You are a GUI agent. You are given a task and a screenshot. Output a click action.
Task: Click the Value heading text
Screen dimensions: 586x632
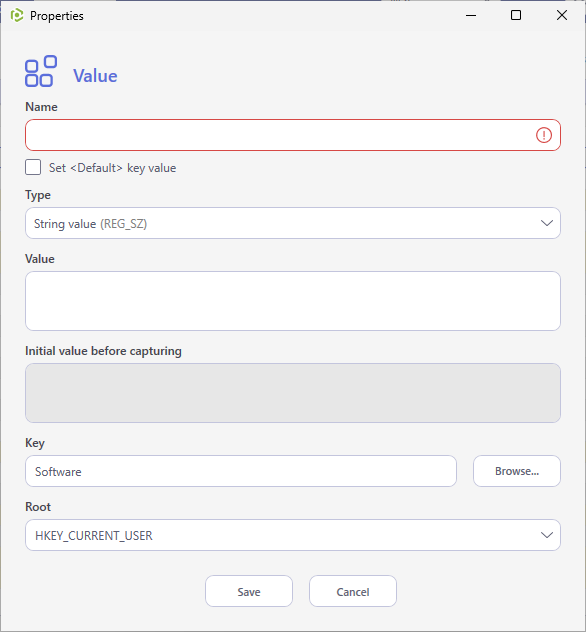click(95, 76)
